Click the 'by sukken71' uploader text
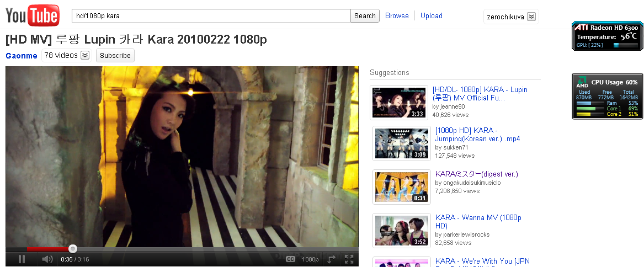Viewport: 644px width, 267px height. coord(451,147)
